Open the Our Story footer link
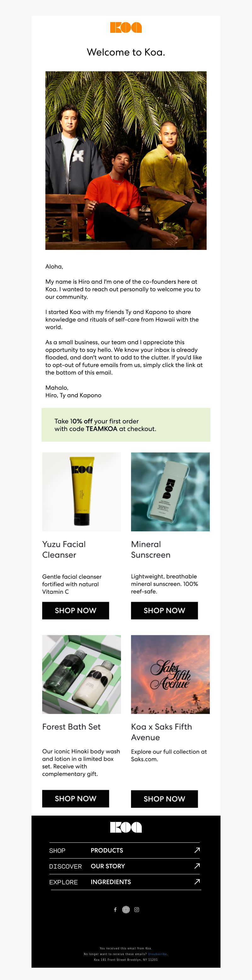The height and width of the screenshot is (980, 252). tap(108, 866)
